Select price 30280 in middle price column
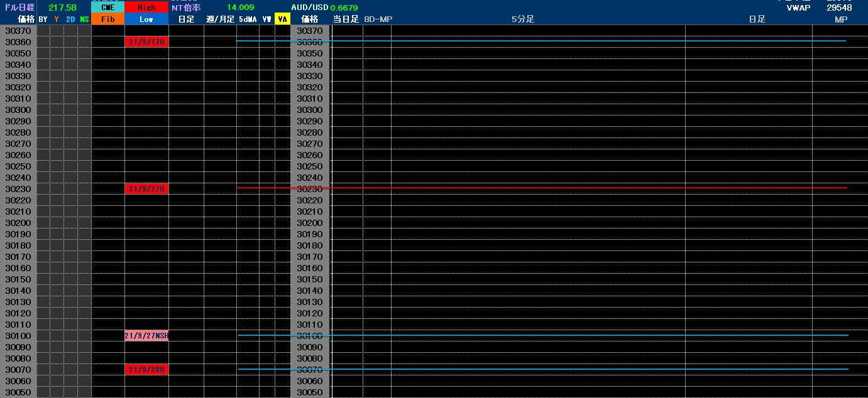The height and width of the screenshot is (398, 868). click(x=309, y=132)
